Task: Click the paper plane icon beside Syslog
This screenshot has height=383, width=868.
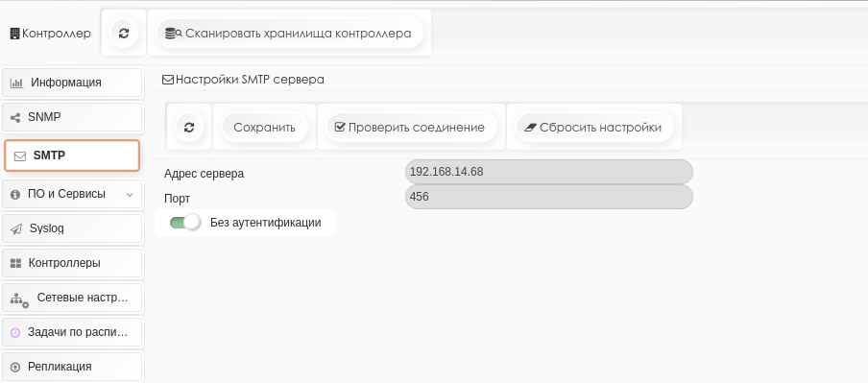Action: 16,228
